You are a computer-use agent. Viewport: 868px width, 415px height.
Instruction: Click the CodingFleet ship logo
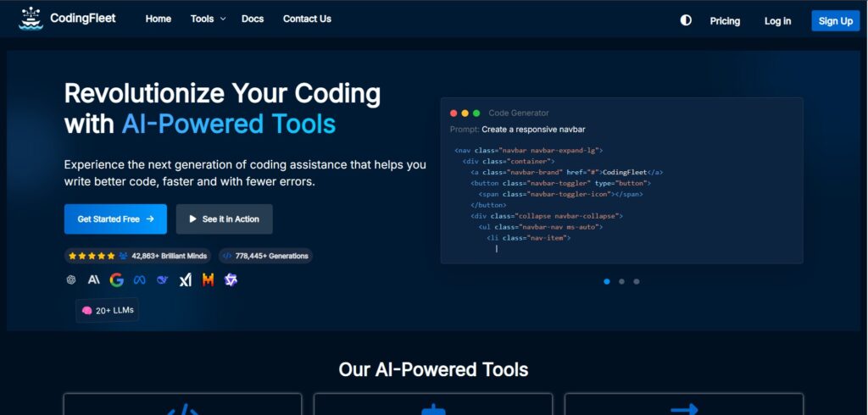[x=31, y=19]
